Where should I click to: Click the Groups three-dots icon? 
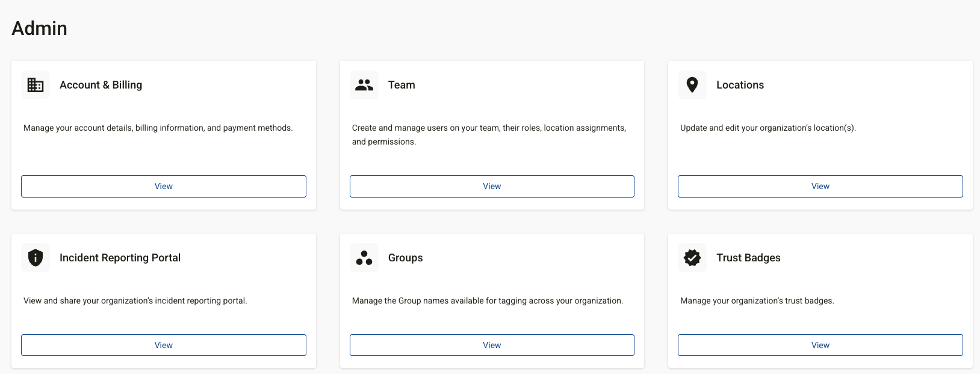364,258
